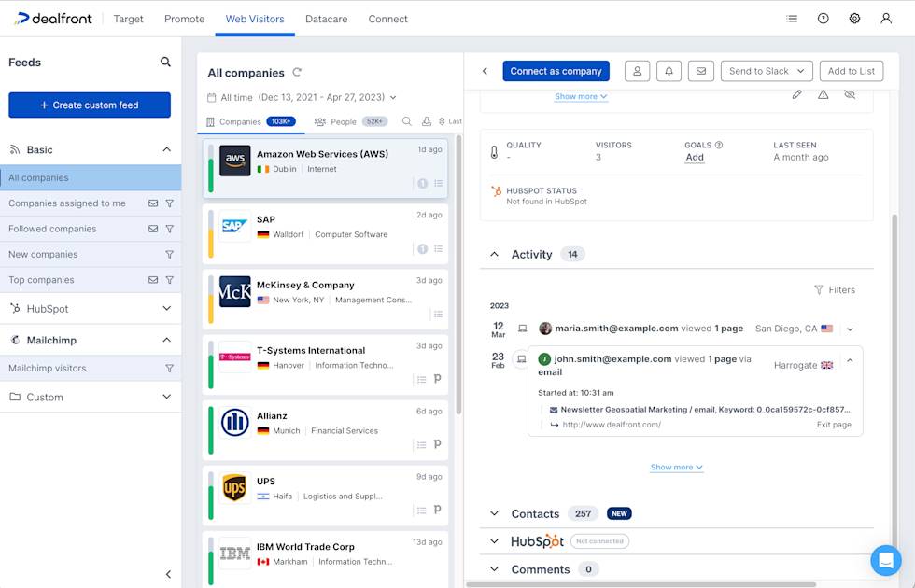This screenshot has width=915, height=588.
Task: Click the bell notification icon button
Action: pyautogui.click(x=669, y=71)
